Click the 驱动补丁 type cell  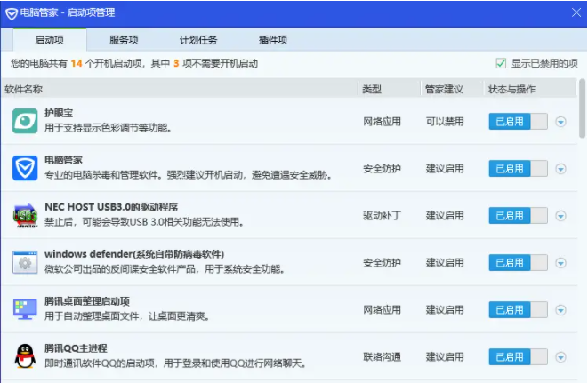[x=382, y=215]
